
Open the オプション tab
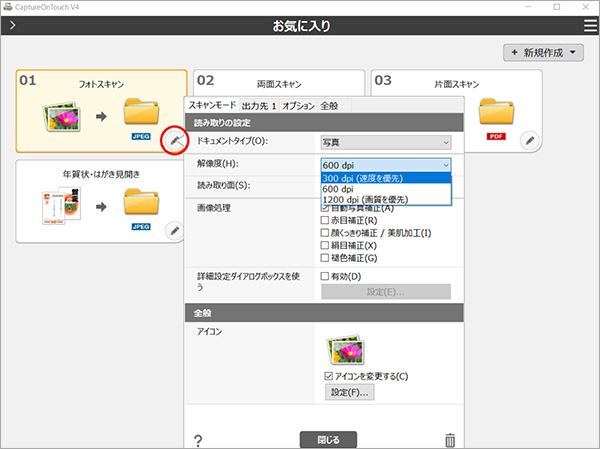click(299, 105)
